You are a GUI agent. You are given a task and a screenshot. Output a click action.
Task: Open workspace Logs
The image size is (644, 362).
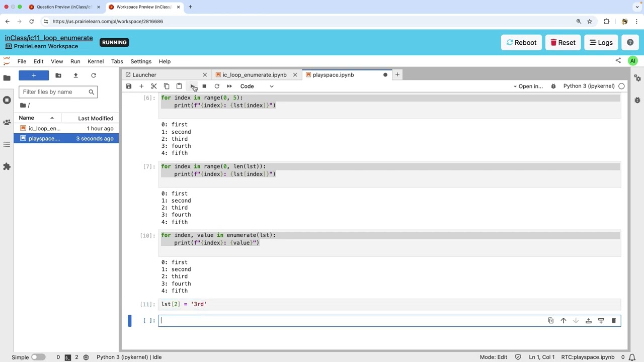[601, 43]
